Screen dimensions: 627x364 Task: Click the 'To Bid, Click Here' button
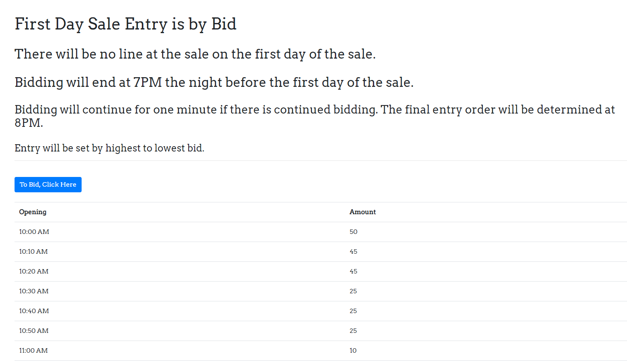click(48, 185)
